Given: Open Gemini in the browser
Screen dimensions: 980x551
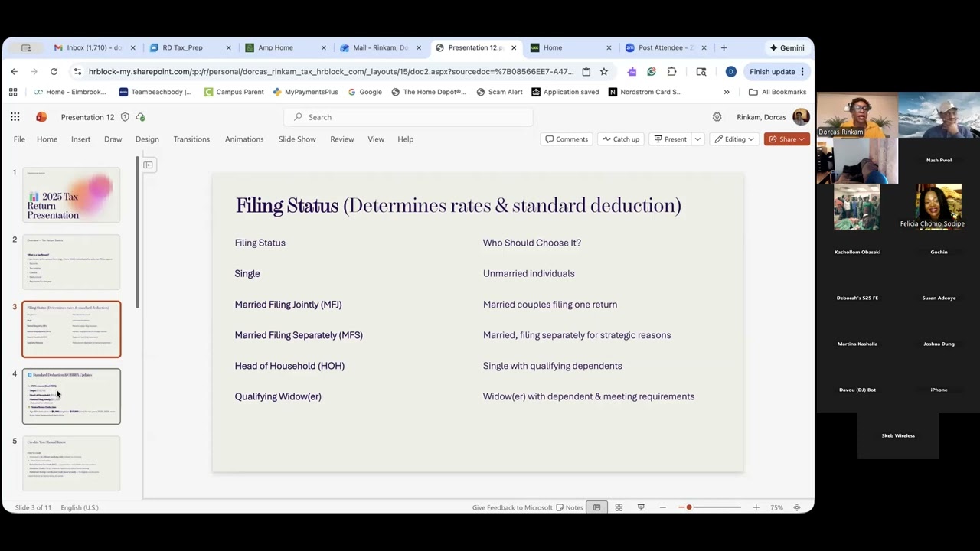Looking at the screenshot, I should click(787, 47).
